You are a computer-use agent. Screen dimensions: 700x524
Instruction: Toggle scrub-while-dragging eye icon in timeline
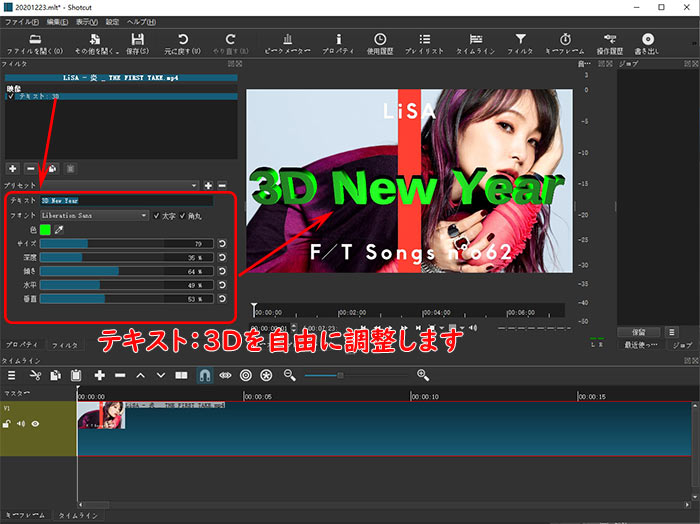[225, 375]
